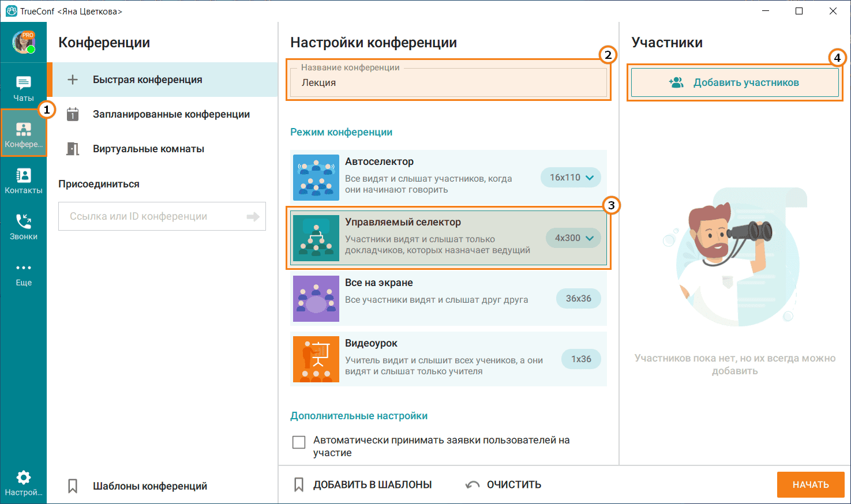851x504 pixels.
Task: Click ДОБАВИТЬ В ШАБЛОНЫ
Action: (372, 485)
